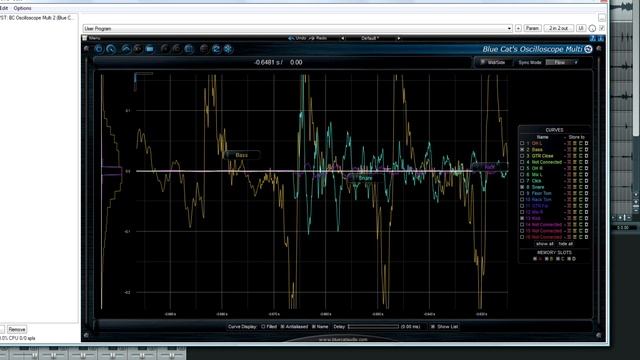The height and width of the screenshot is (360, 640).
Task: Click the -0.6481 s time readout
Action: point(268,62)
